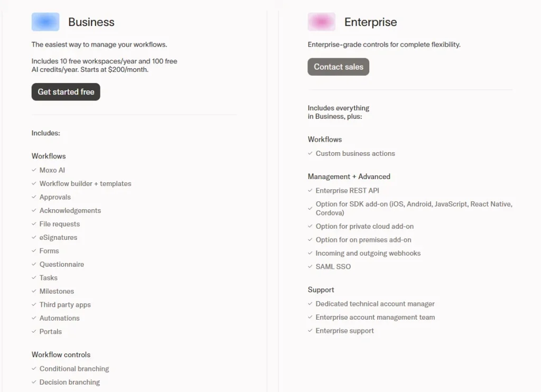
Task: Click the checkmark next to eSignatures
Action: [x=34, y=238]
